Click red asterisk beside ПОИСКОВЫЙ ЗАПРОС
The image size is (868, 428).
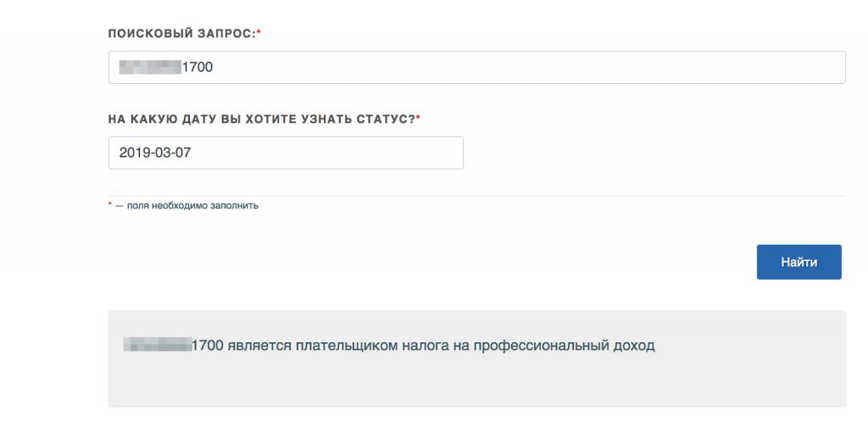pos(259,32)
